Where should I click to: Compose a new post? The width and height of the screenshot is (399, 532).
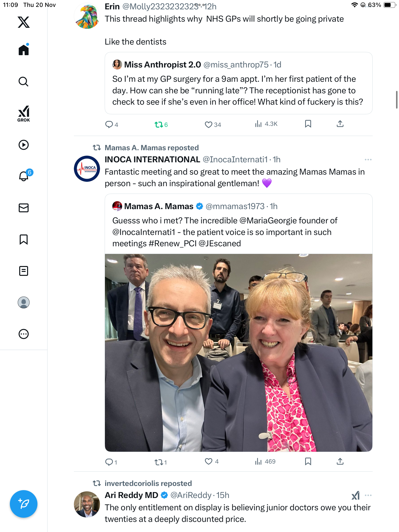(24, 504)
